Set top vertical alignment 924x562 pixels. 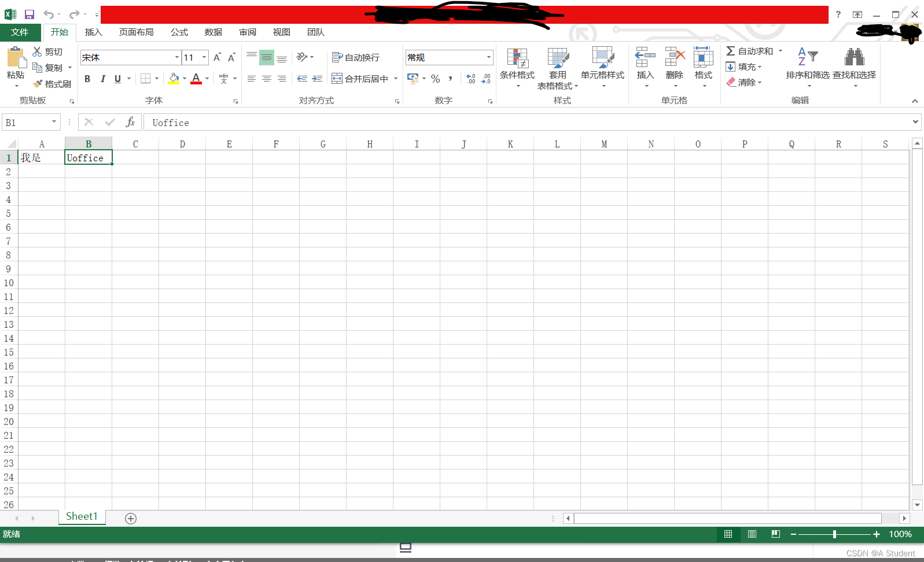point(251,57)
